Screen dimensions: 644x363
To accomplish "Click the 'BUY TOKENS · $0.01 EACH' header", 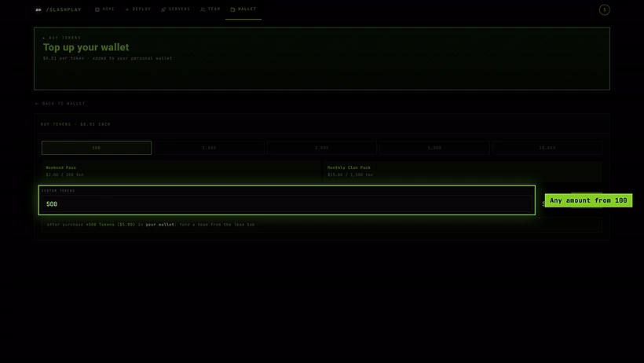I will pos(75,124).
